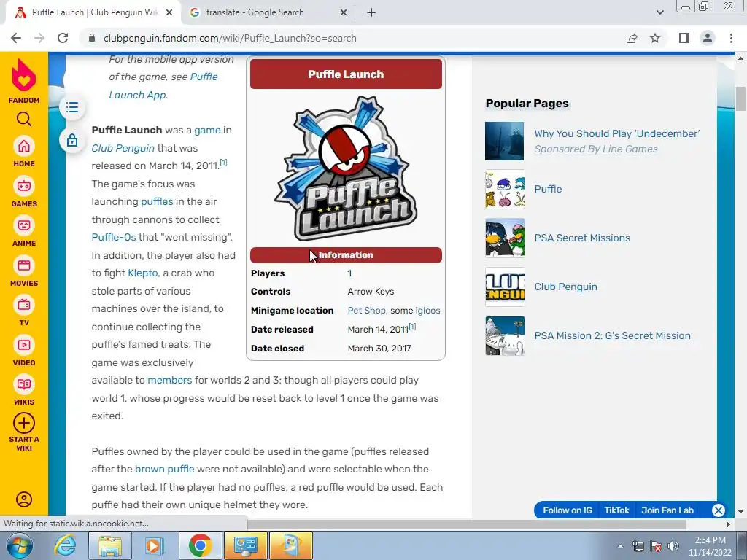Viewport: 747px width, 560px height.
Task: Open table of contents list icon
Action: pyautogui.click(x=72, y=107)
